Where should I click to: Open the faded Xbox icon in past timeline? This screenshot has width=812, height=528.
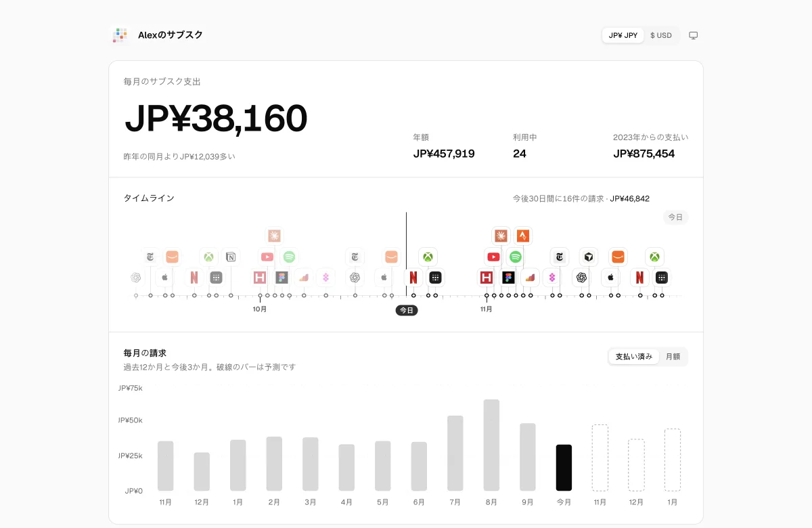pyautogui.click(x=209, y=257)
